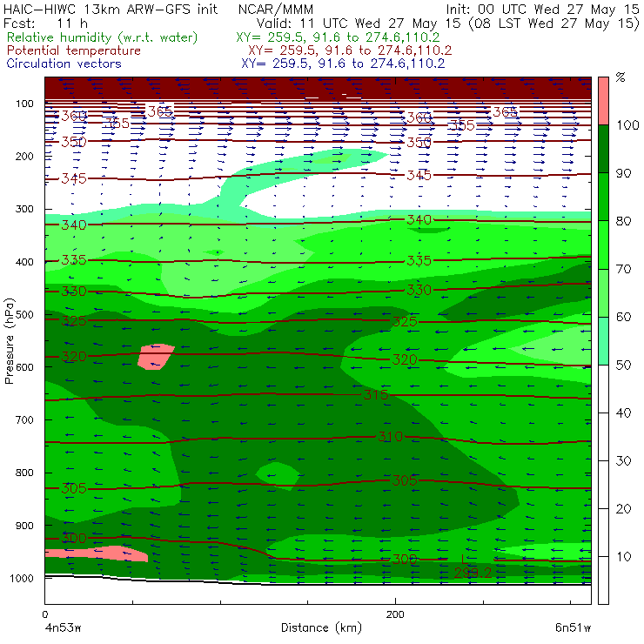
Task: Click the '30' color bar scale label
Action: tap(623, 461)
